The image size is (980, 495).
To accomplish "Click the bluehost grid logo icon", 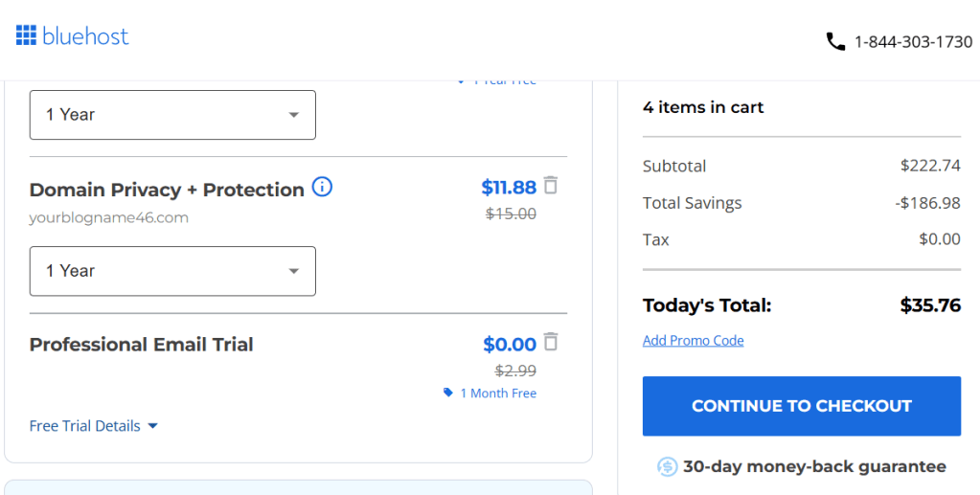I will coord(26,36).
